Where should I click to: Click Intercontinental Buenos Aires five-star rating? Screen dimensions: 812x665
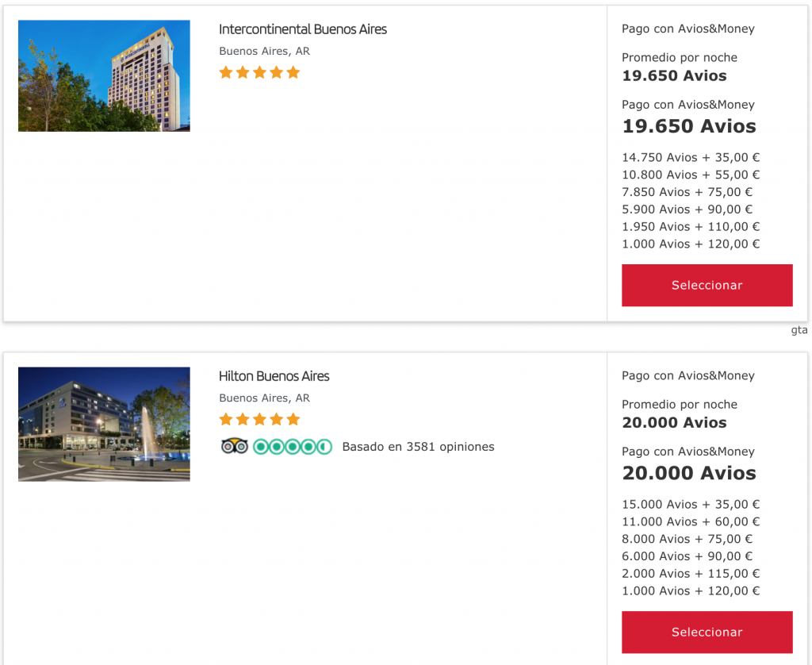[259, 72]
